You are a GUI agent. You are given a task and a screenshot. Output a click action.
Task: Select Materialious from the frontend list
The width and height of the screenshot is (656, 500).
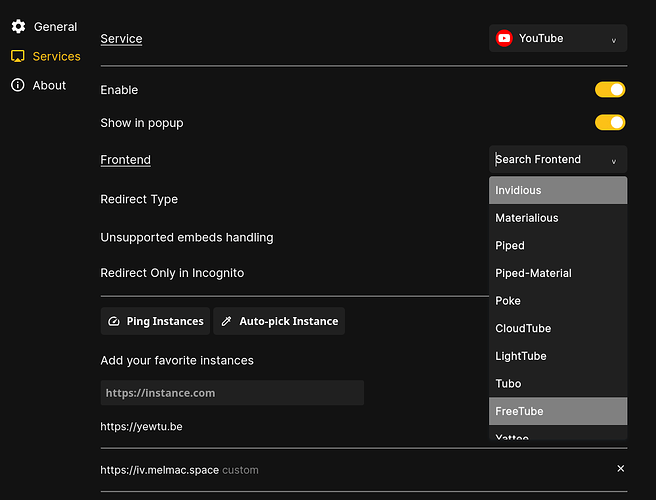[x=558, y=218]
